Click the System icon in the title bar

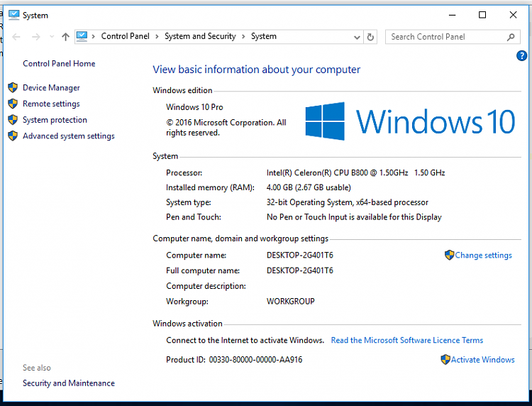click(x=14, y=15)
